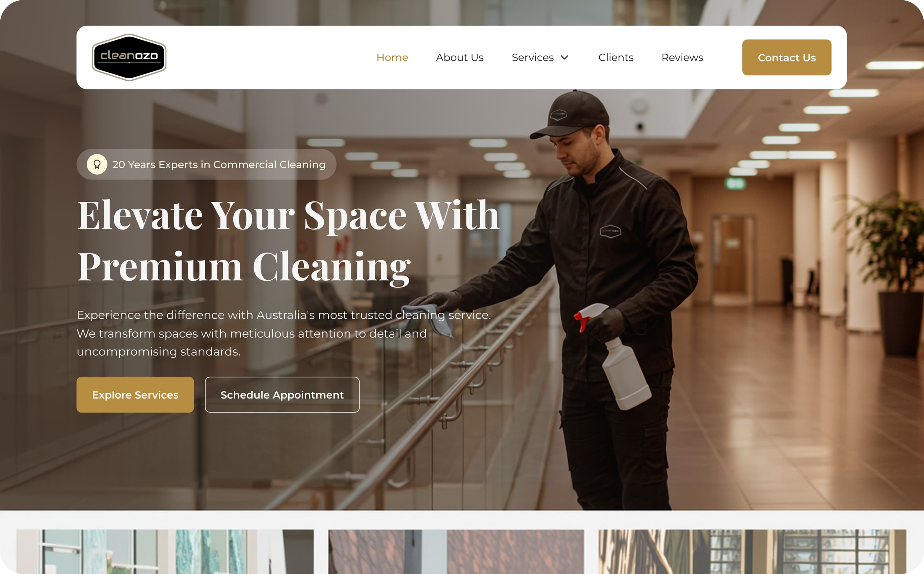The height and width of the screenshot is (574, 924).
Task: Open the Reviews nav link
Action: click(x=682, y=57)
